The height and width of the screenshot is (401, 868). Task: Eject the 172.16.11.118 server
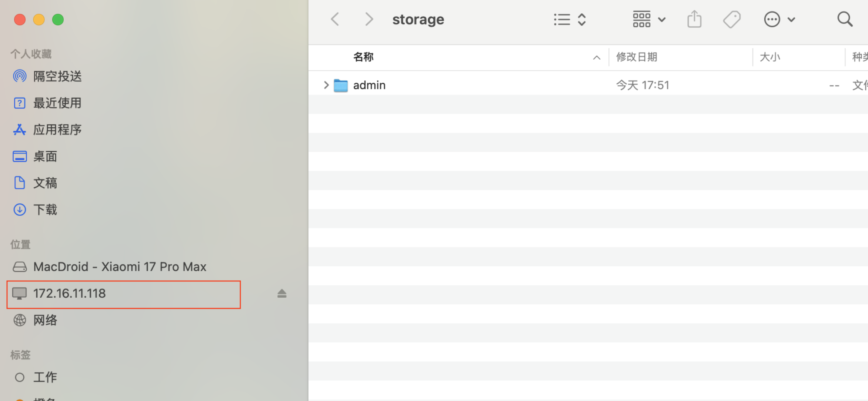tap(282, 294)
